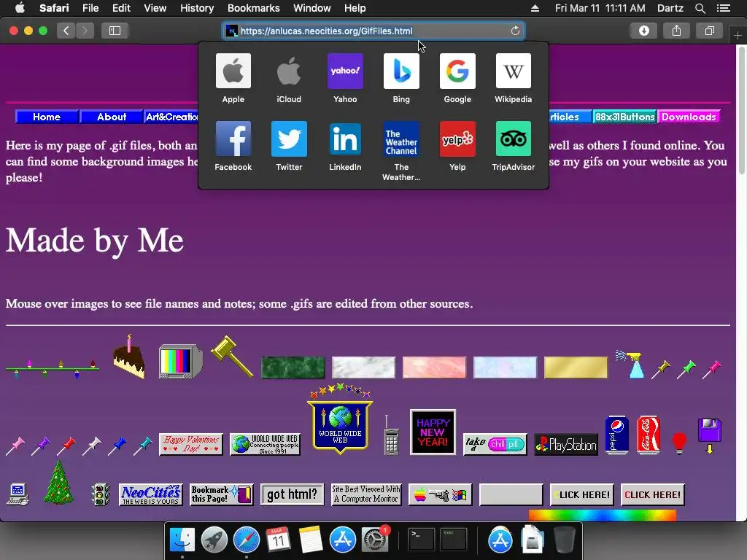The image size is (747, 560).
Task: Click the World Wide Web shield badge
Action: click(x=340, y=419)
